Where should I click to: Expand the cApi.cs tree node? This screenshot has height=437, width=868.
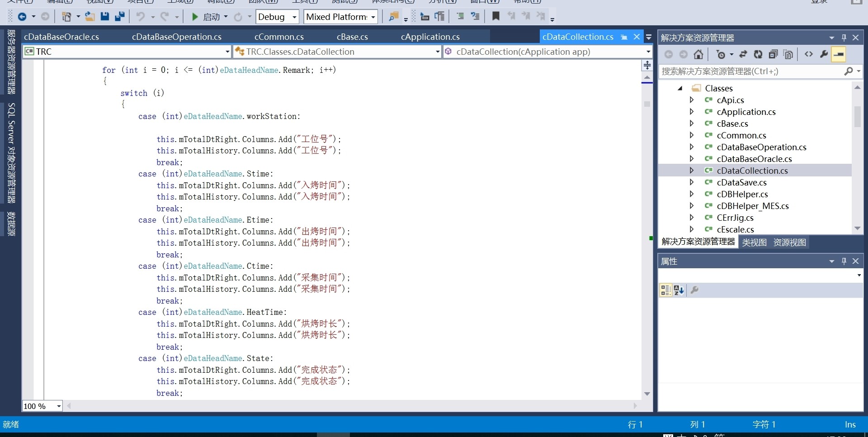(691, 100)
